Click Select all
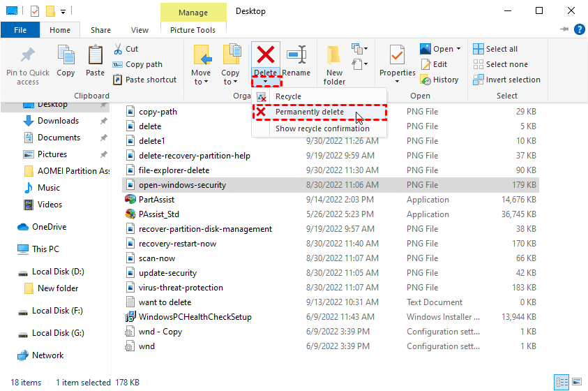588x391 pixels. (x=495, y=49)
